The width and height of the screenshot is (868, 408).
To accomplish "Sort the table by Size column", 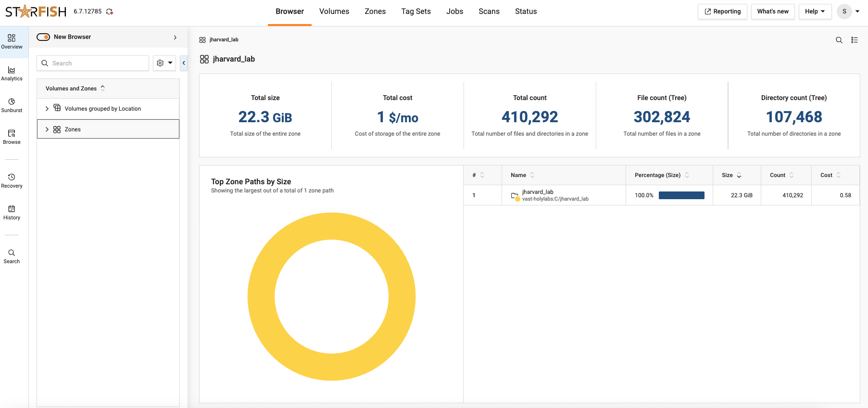I will 731,175.
